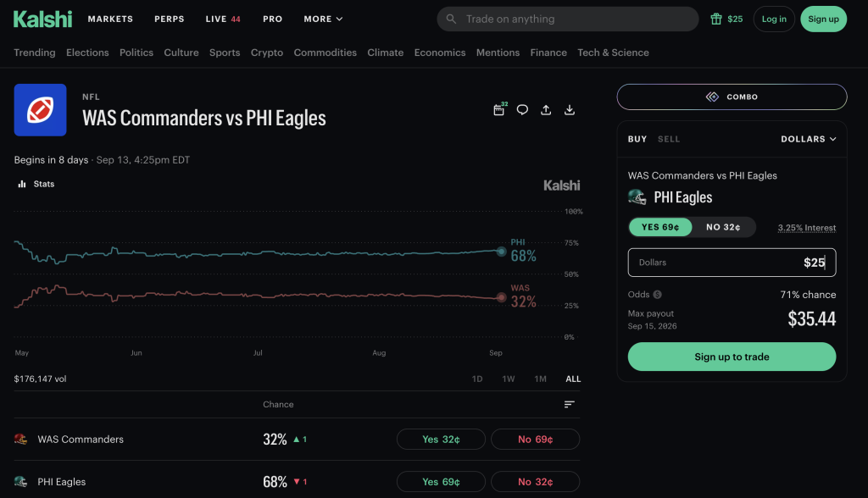Go to Commodities category
Viewport: 868px width, 498px height.
click(325, 53)
